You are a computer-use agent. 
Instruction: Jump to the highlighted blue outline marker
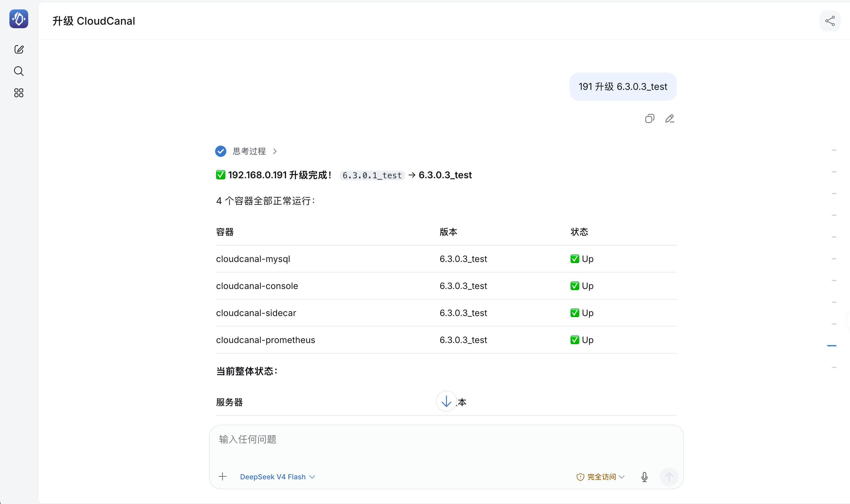pyautogui.click(x=831, y=346)
